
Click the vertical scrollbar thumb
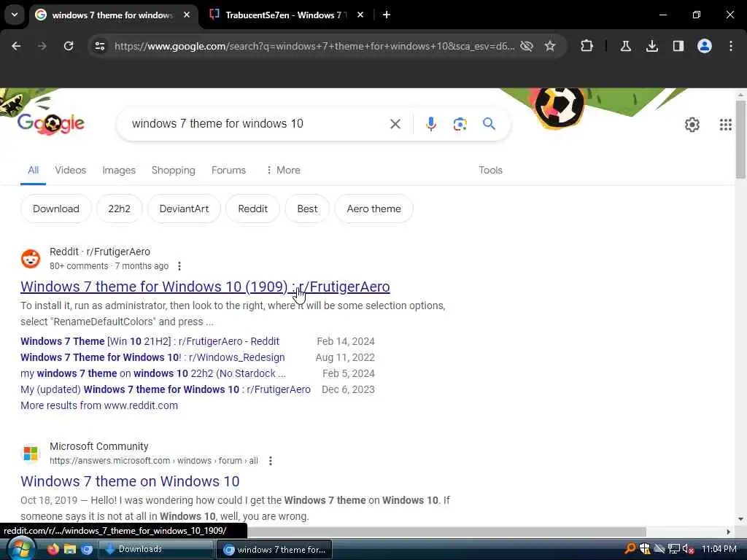point(740,140)
